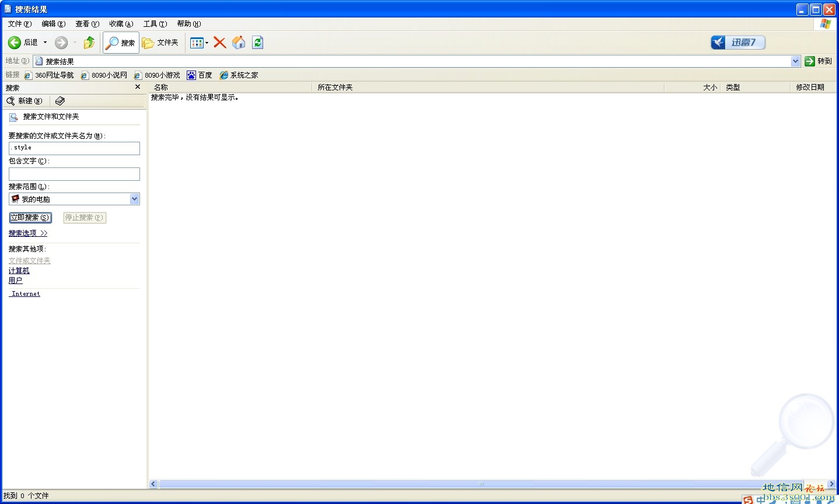Click the red X delete icon
The image size is (839, 504).
pyautogui.click(x=220, y=43)
